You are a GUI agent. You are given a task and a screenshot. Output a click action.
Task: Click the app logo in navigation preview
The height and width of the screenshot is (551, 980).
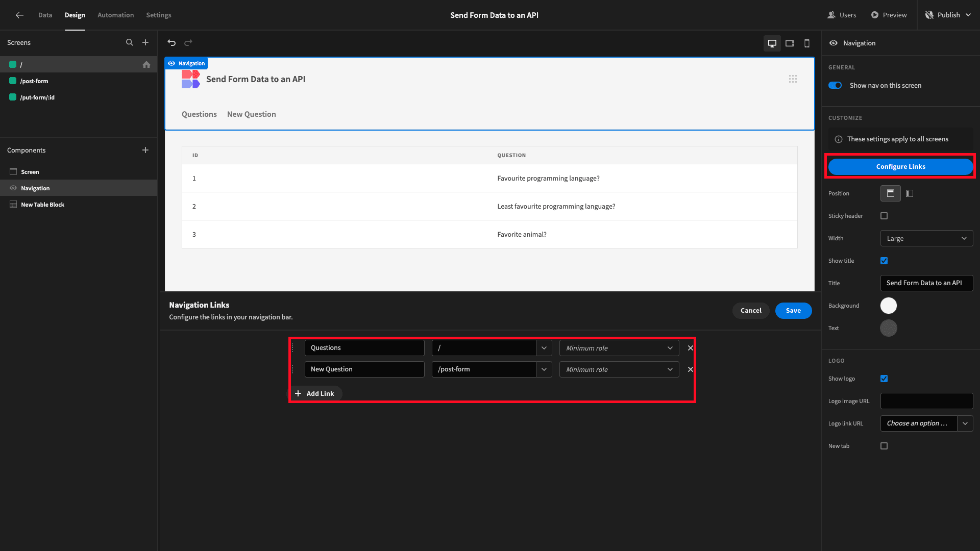(191, 79)
